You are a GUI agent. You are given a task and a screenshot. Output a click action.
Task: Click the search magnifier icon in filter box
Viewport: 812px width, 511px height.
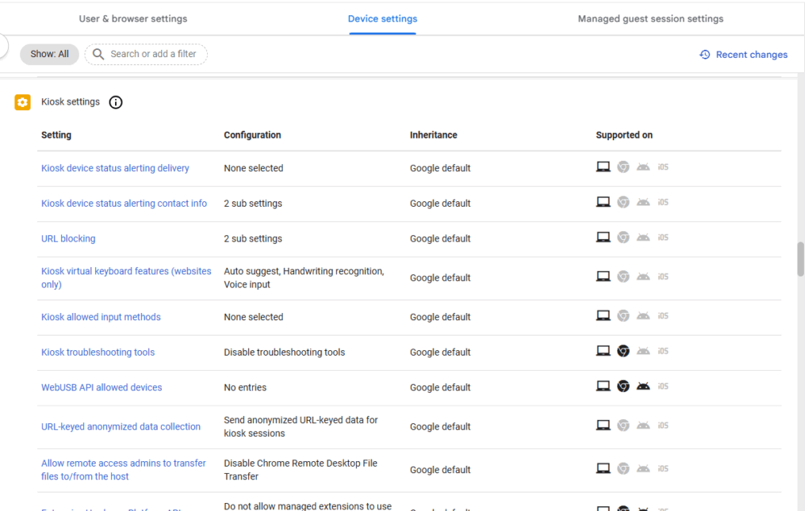(98, 55)
